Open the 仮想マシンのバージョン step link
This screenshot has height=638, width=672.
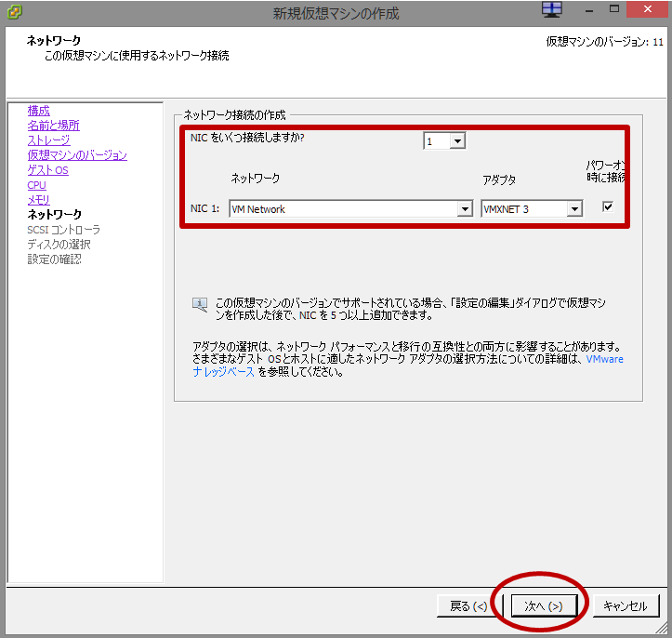77,154
